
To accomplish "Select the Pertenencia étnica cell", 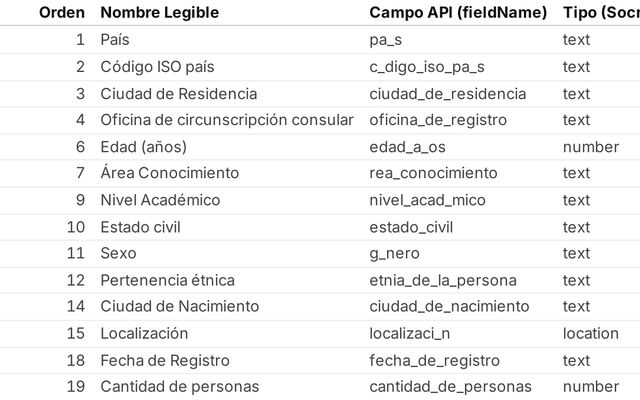I will click(172, 280).
